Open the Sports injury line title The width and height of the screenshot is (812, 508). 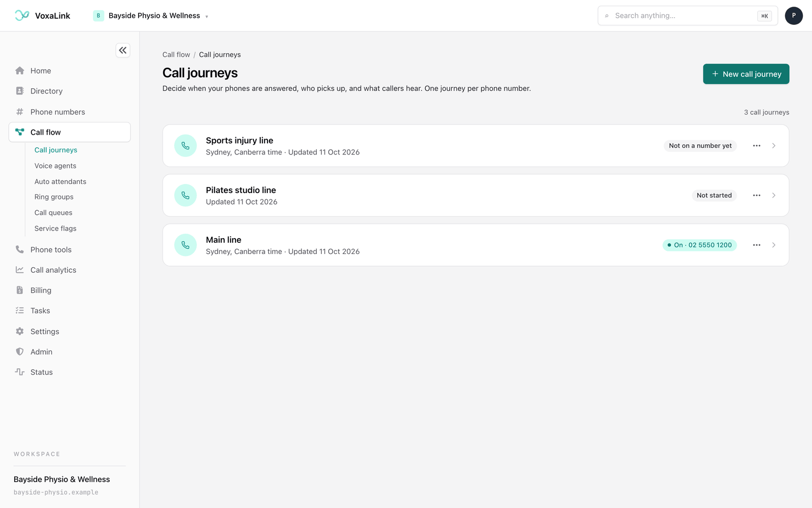(x=240, y=141)
